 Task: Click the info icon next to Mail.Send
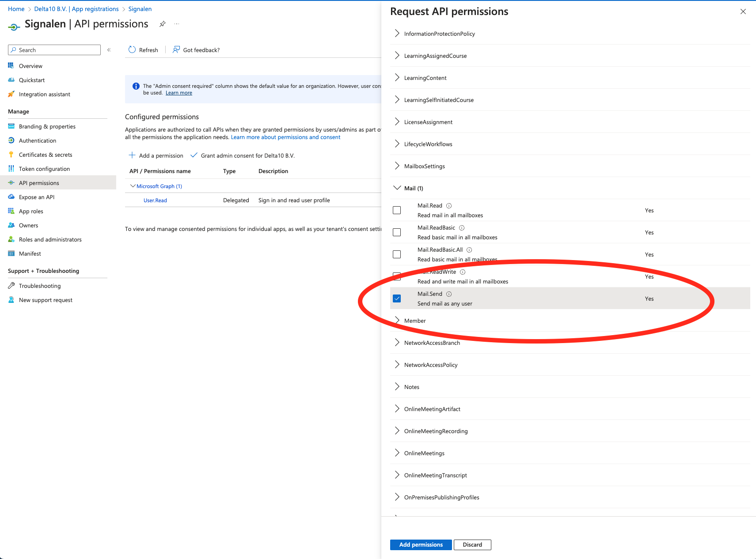[449, 294]
